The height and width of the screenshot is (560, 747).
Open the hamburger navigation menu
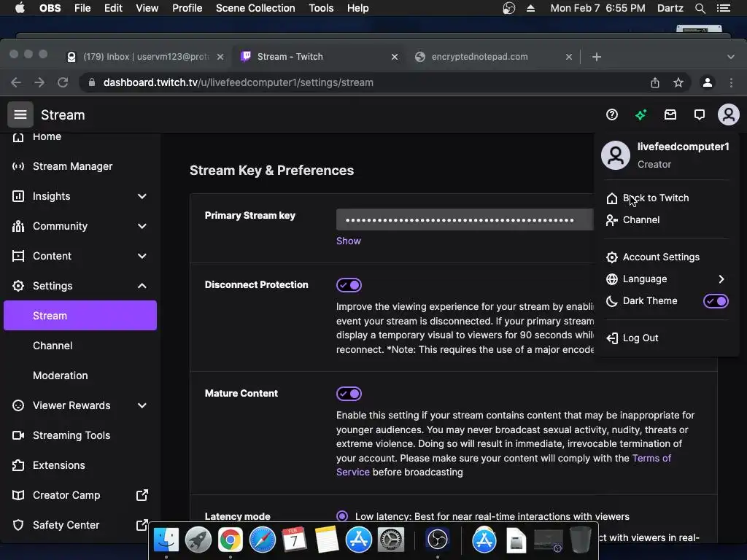tap(20, 114)
